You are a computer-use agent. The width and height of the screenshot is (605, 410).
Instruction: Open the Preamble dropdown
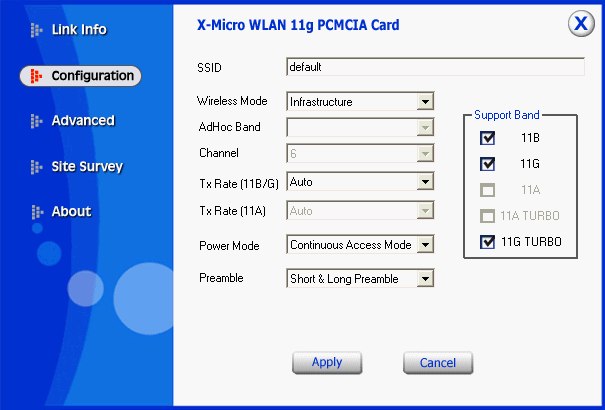pyautogui.click(x=425, y=278)
